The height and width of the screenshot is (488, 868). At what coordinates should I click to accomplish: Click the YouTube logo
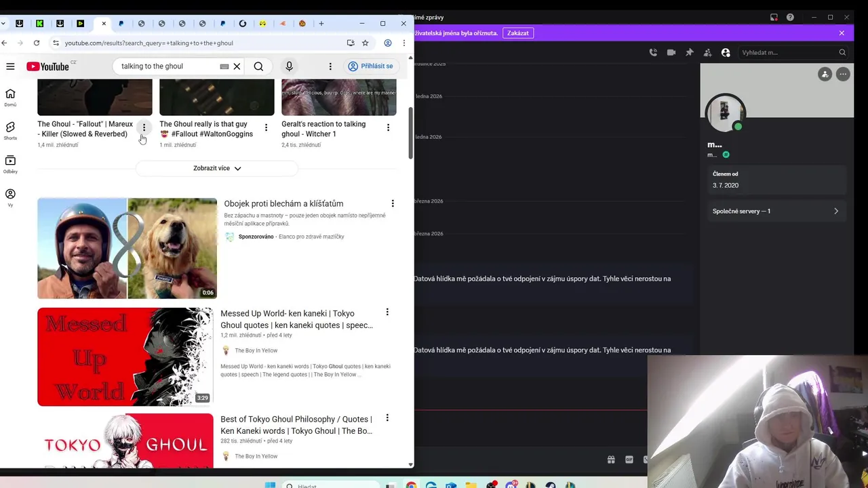pyautogui.click(x=48, y=66)
